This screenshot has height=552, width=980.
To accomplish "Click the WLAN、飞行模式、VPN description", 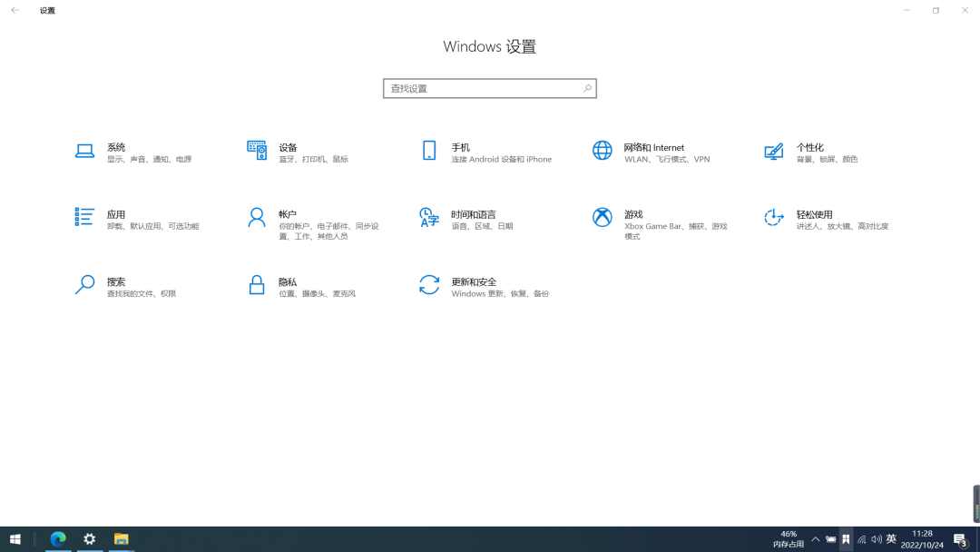I will tap(667, 160).
